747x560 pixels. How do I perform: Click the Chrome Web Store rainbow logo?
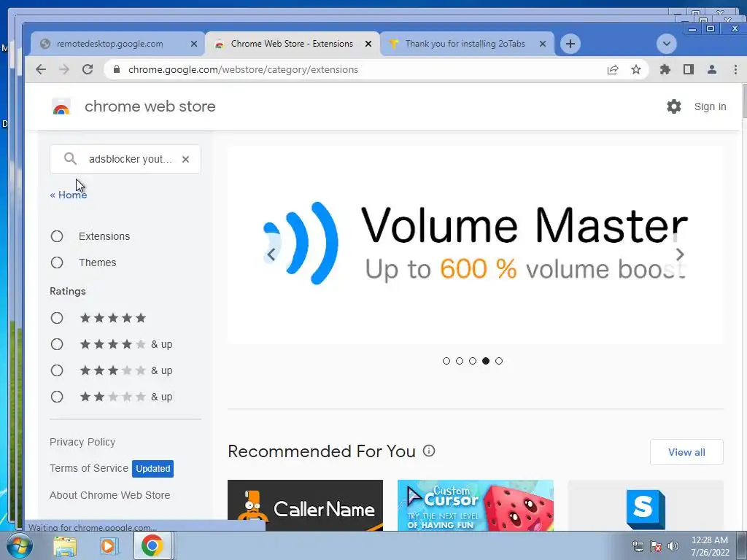click(x=61, y=106)
